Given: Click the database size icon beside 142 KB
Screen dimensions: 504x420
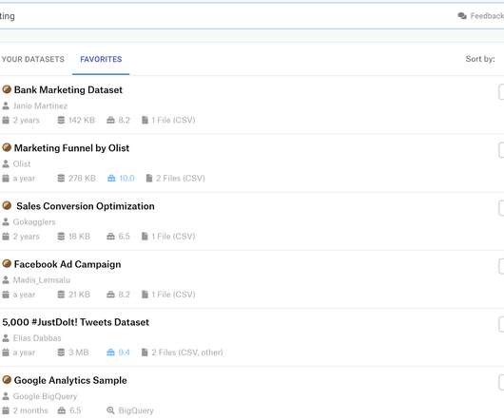Looking at the screenshot, I should 61,120.
